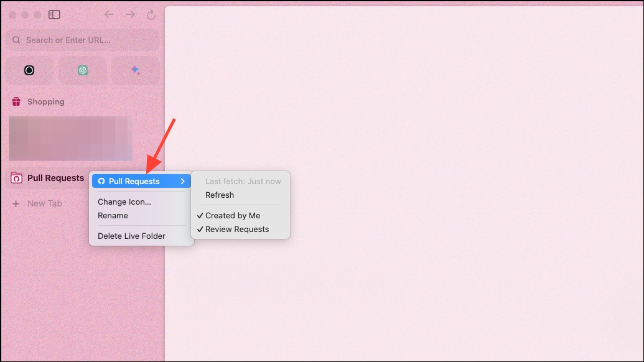
Task: Go back with the left arrow
Action: point(109,15)
